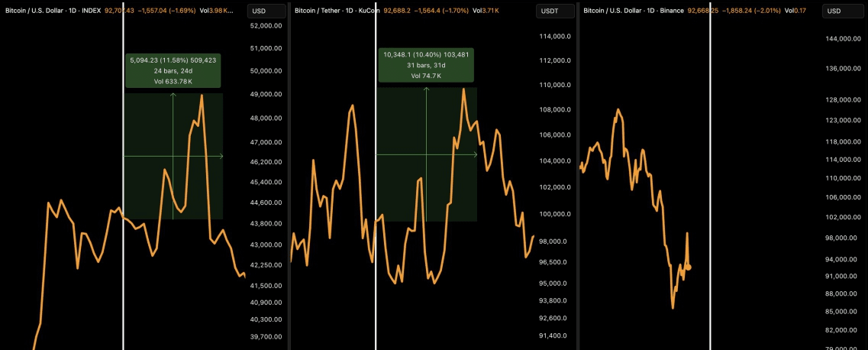Screen dimensions: 868x350
Task: Click the '112,000.0' price axis label
Action: pos(555,60)
